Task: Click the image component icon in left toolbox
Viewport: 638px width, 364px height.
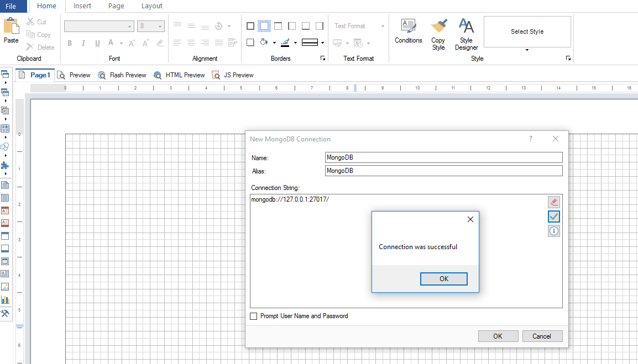Action: (5, 287)
